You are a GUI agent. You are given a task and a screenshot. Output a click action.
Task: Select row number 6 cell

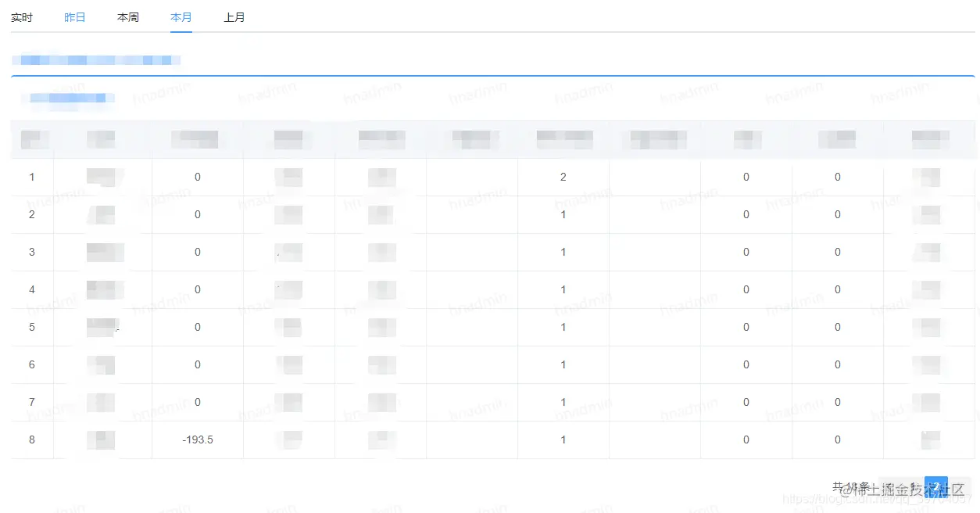[x=32, y=364]
